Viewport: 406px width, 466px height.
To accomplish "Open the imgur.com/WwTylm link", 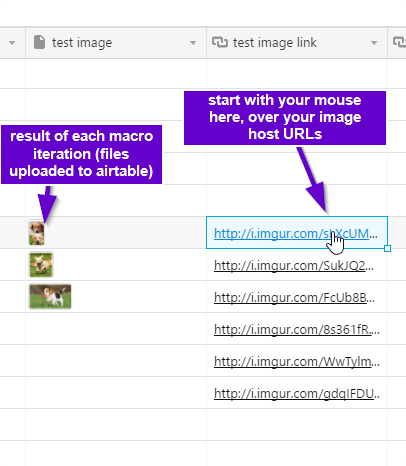I will coord(297,361).
